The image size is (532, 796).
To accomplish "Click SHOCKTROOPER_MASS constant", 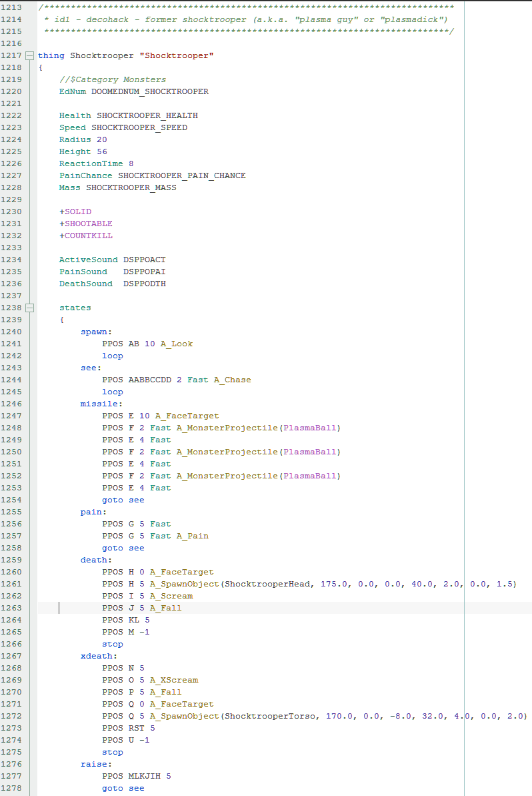I will pos(131,188).
